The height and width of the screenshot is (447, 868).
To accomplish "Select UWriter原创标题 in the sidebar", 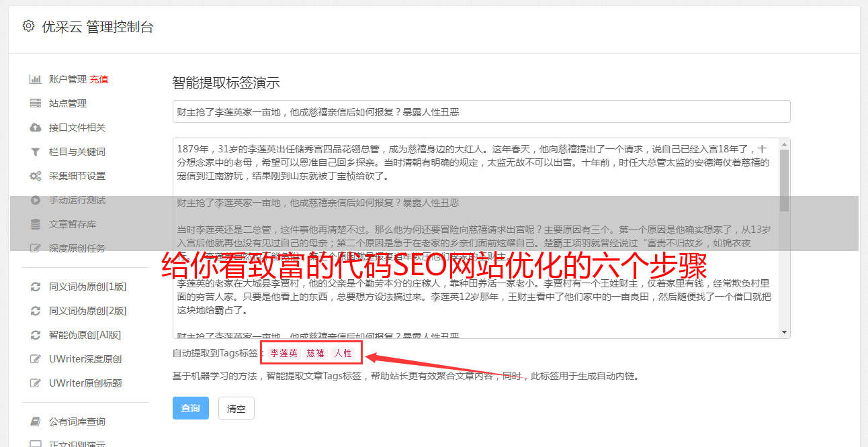I will tap(85, 383).
